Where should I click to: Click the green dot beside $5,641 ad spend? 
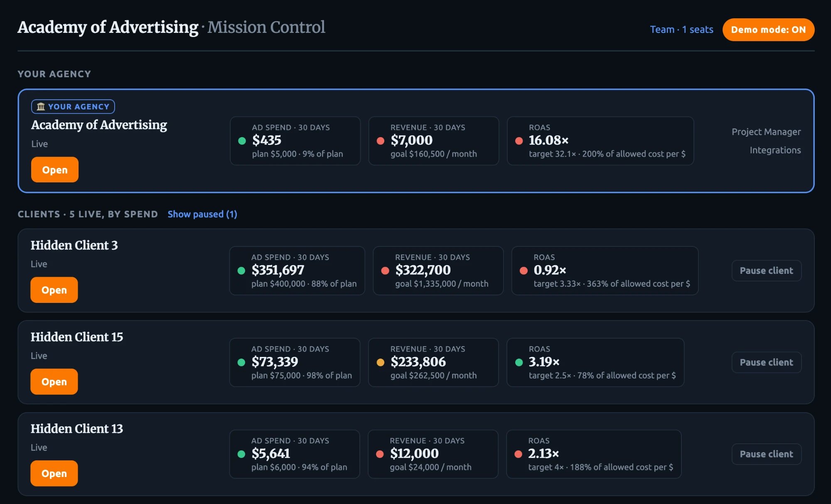241,454
